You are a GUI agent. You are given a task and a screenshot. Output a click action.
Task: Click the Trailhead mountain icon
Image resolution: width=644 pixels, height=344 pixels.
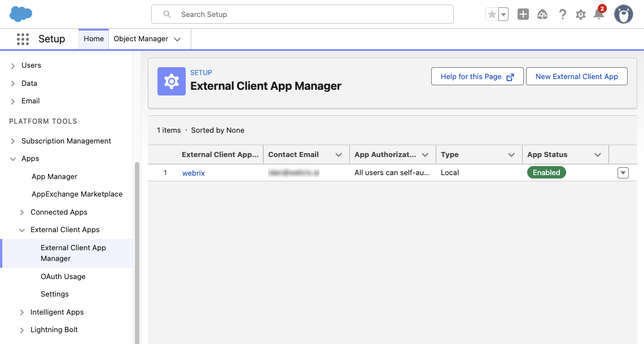tap(542, 14)
